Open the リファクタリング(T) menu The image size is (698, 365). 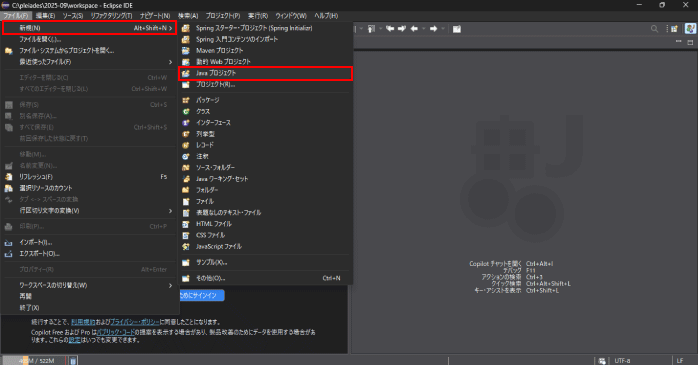tap(111, 16)
